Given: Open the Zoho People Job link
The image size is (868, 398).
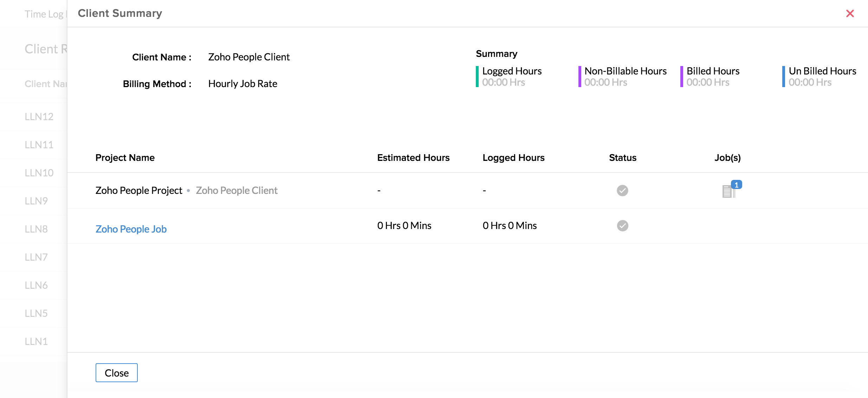Looking at the screenshot, I should click(x=131, y=229).
